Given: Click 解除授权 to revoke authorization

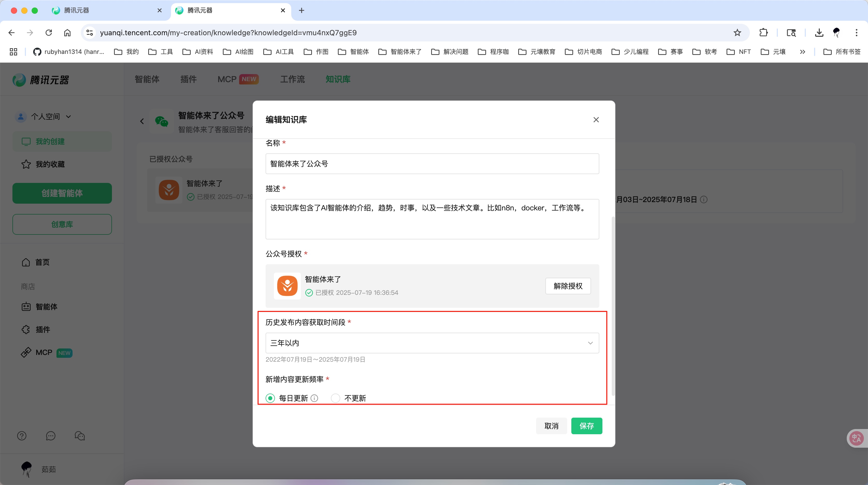Looking at the screenshot, I should coord(568,286).
